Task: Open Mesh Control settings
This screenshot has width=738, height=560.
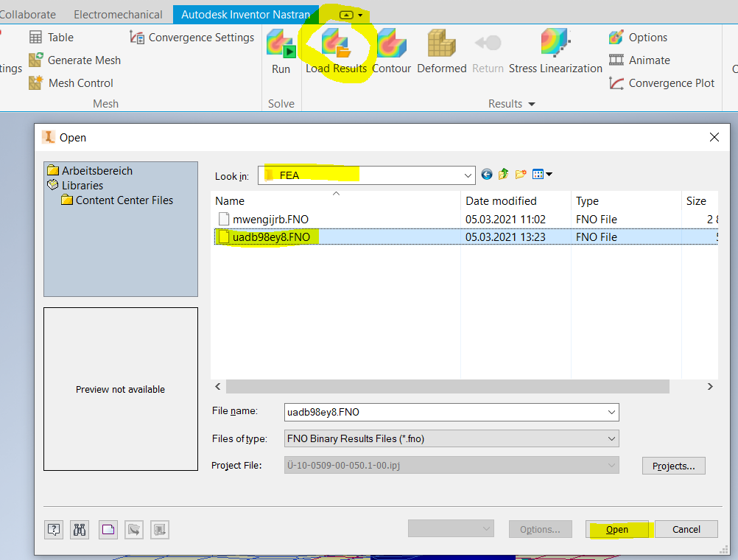Action: (71, 83)
